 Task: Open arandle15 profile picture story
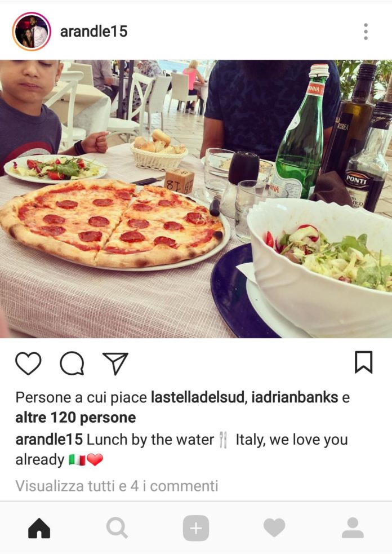click(x=32, y=32)
